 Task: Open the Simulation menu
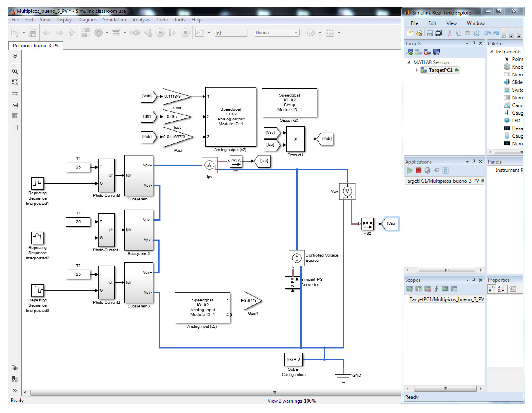click(114, 20)
